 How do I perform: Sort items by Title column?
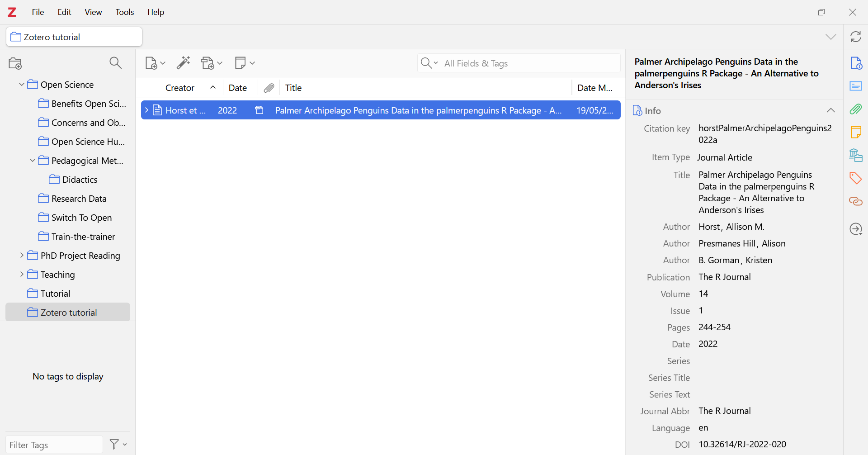pyautogui.click(x=293, y=88)
